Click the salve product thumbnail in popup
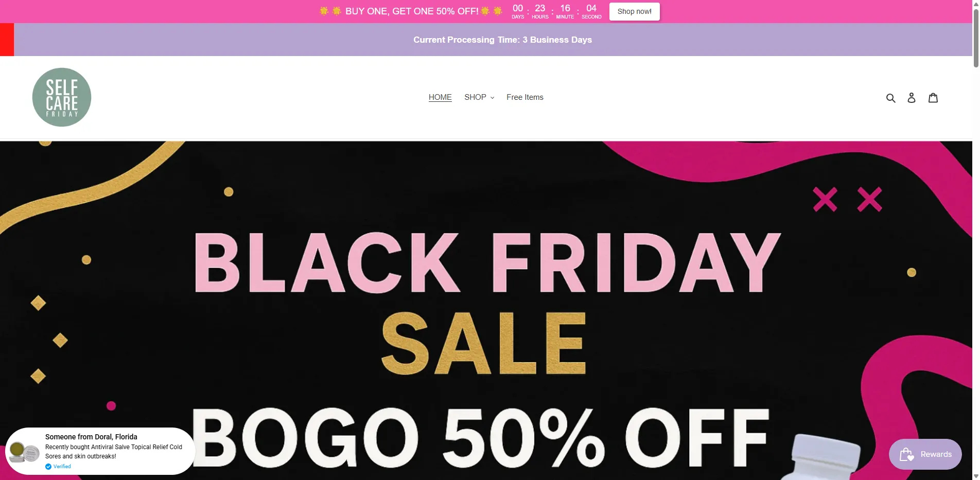The image size is (980, 480). click(x=24, y=452)
